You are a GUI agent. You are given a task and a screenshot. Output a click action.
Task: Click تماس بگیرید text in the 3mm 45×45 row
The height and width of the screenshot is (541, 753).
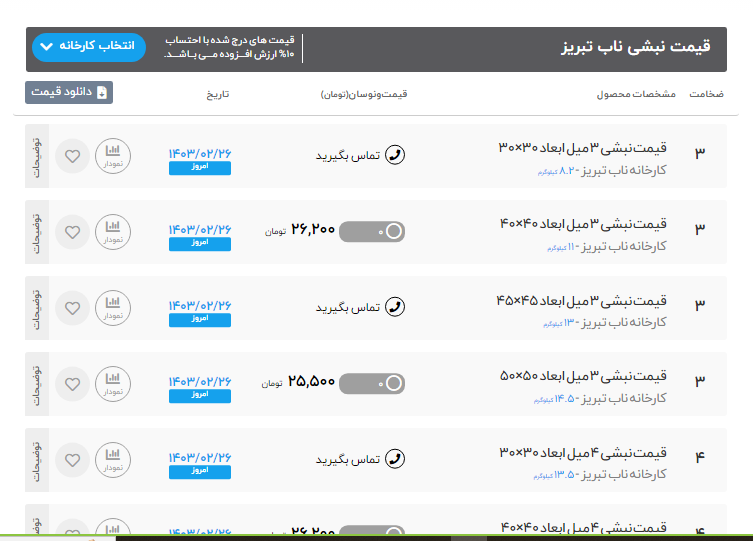349,308
